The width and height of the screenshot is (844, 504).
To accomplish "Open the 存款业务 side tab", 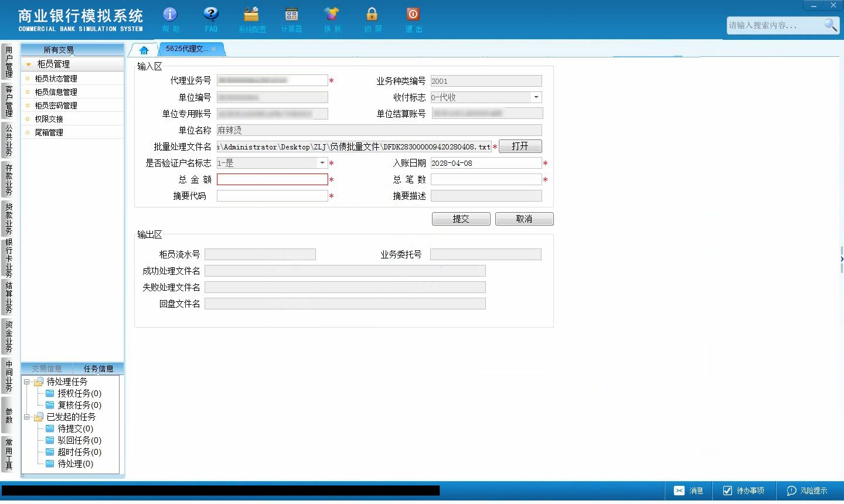I will tap(8, 179).
